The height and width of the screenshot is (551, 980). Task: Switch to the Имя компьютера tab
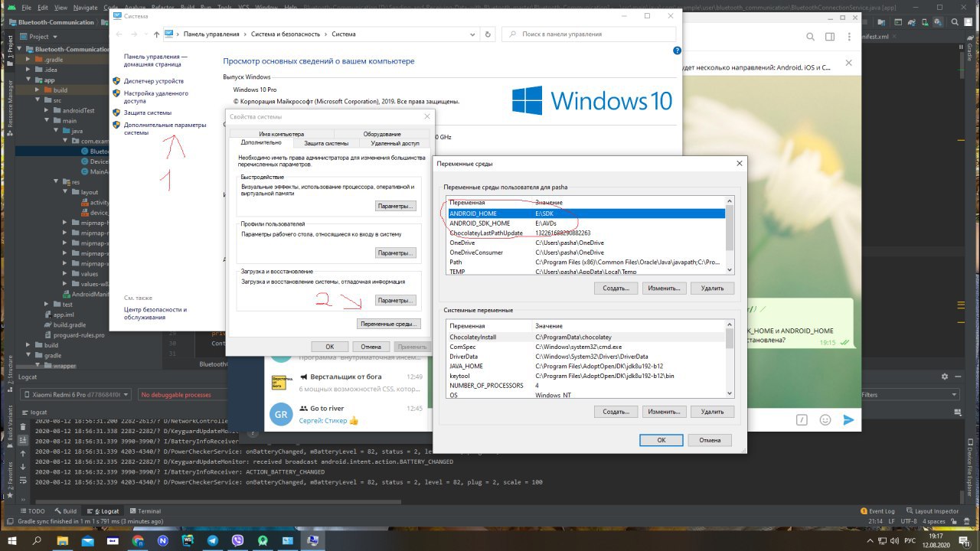coord(281,134)
